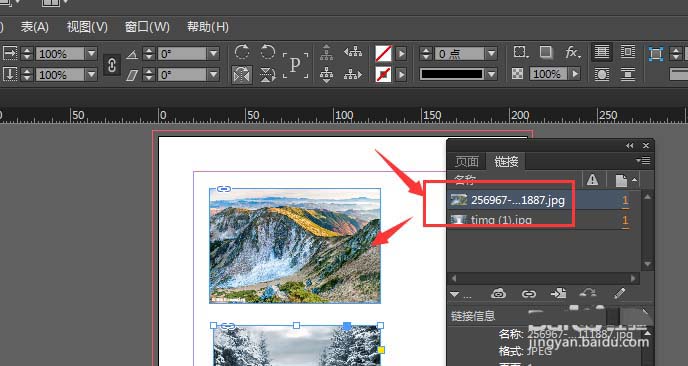Open the stroke type line dropdown

[x=491, y=74]
